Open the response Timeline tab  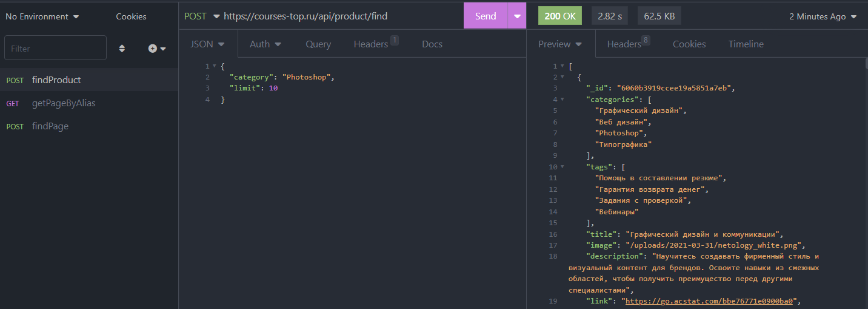(746, 44)
